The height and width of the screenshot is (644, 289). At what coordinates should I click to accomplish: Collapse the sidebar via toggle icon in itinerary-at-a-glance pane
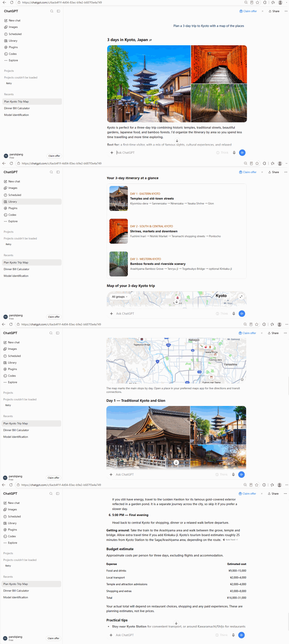58,172
